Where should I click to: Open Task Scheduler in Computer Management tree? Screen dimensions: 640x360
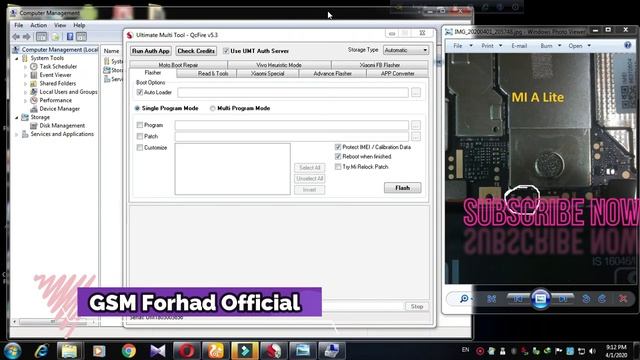[x=58, y=67]
